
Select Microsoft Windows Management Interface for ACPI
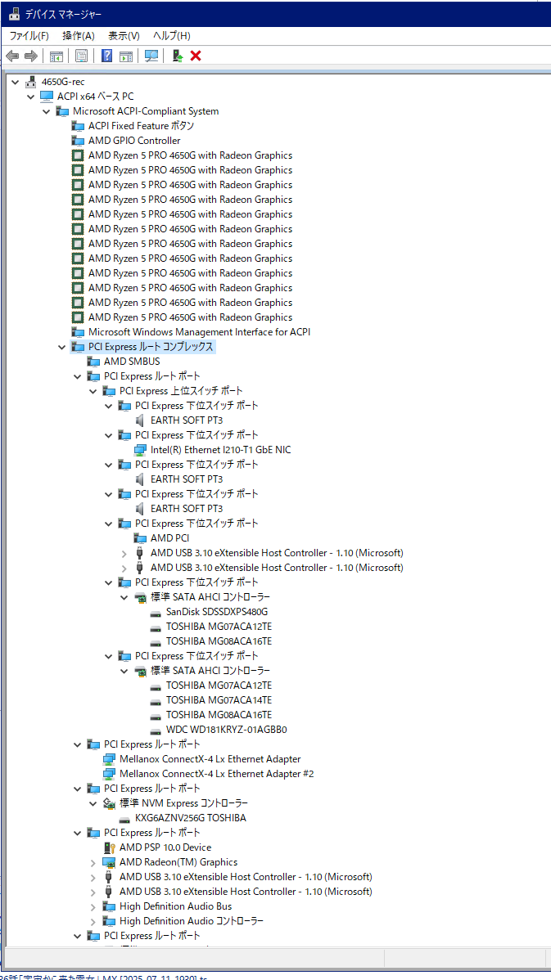click(199, 332)
